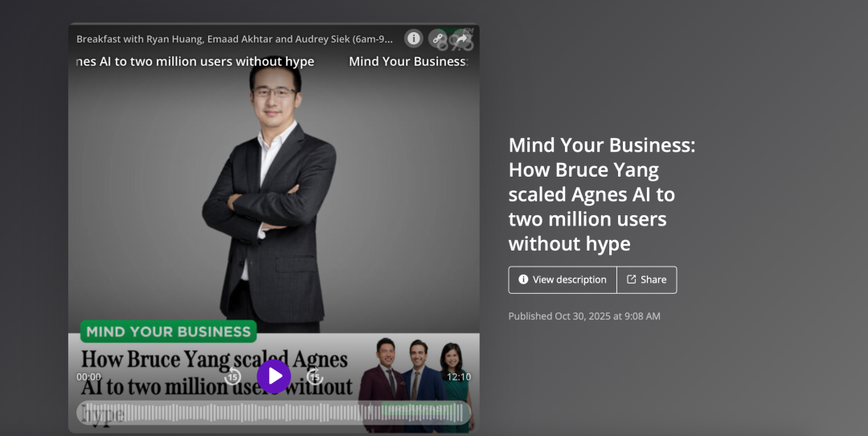This screenshot has width=868, height=436.
Task: Click the info icon inside View description button
Action: (523, 279)
